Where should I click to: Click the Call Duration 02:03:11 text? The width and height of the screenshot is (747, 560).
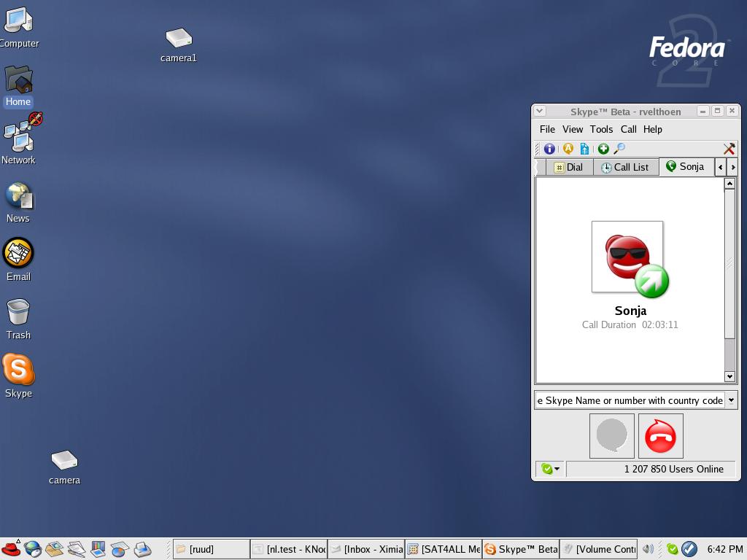click(630, 324)
